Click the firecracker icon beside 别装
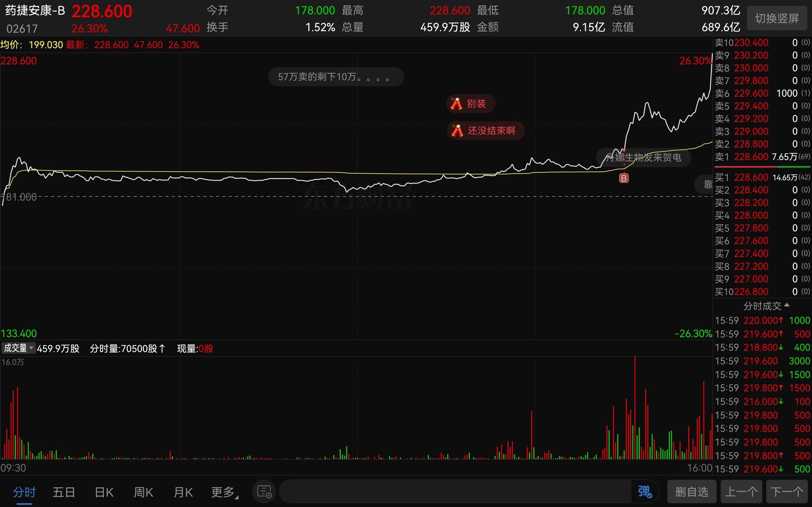The height and width of the screenshot is (507, 812). pos(456,104)
